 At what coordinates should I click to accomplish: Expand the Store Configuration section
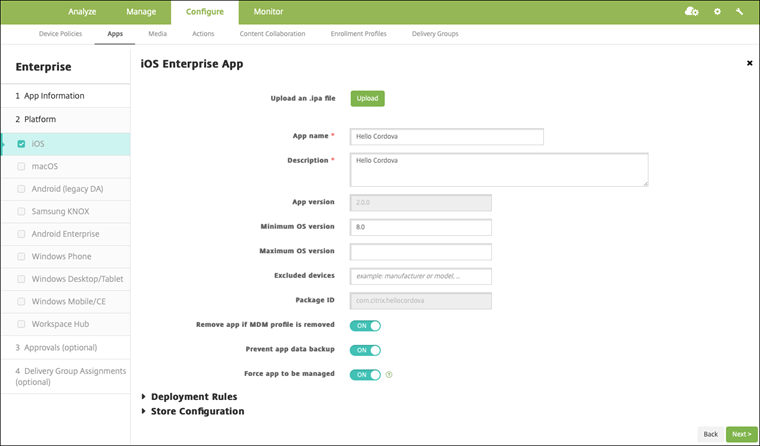(x=196, y=411)
